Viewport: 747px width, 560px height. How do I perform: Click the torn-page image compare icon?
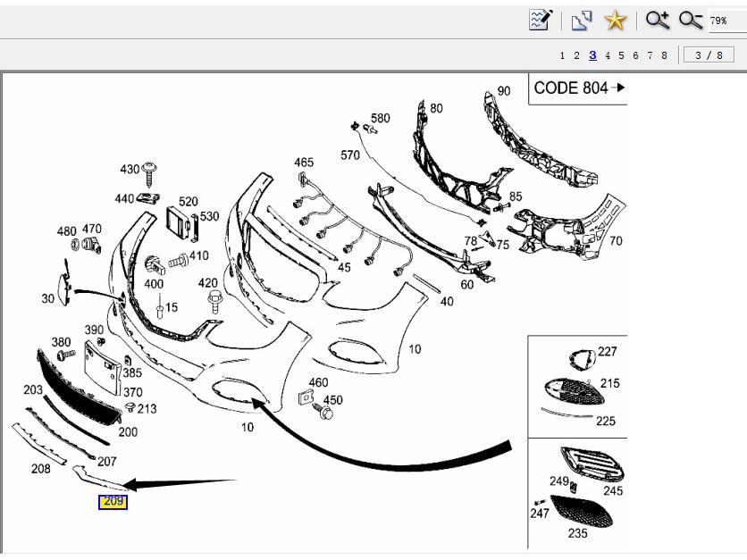click(x=583, y=21)
